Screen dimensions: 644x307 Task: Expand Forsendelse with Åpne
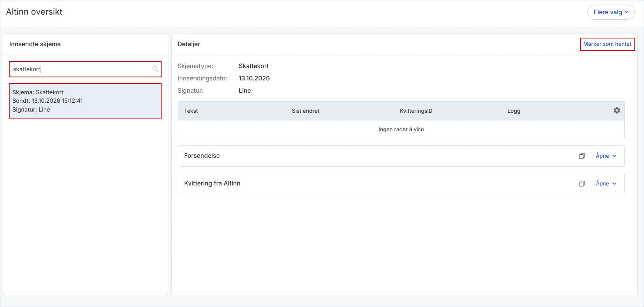tap(606, 156)
